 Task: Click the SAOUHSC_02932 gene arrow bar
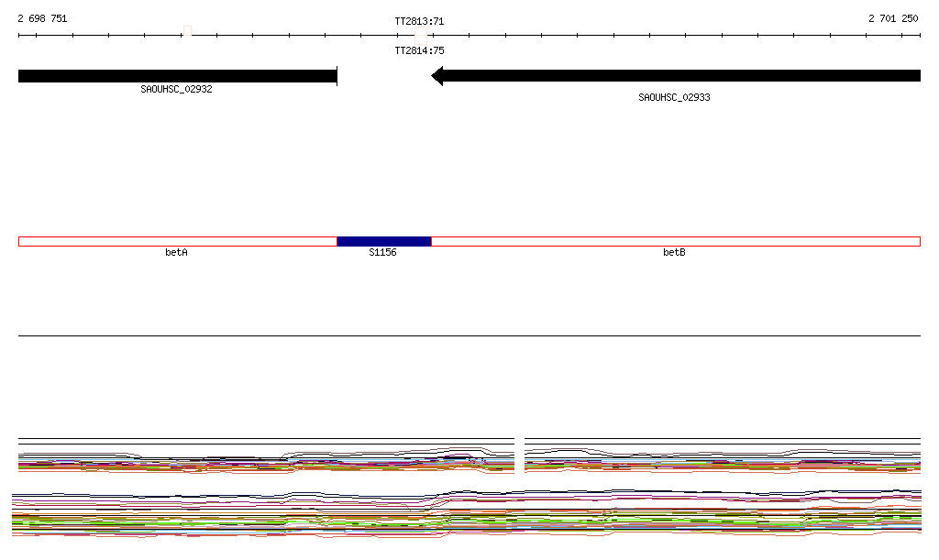coord(178,76)
